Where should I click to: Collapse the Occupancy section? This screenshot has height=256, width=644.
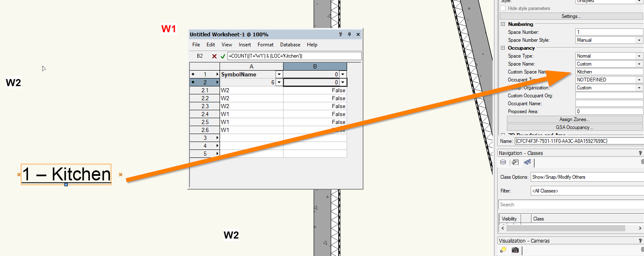tap(503, 48)
